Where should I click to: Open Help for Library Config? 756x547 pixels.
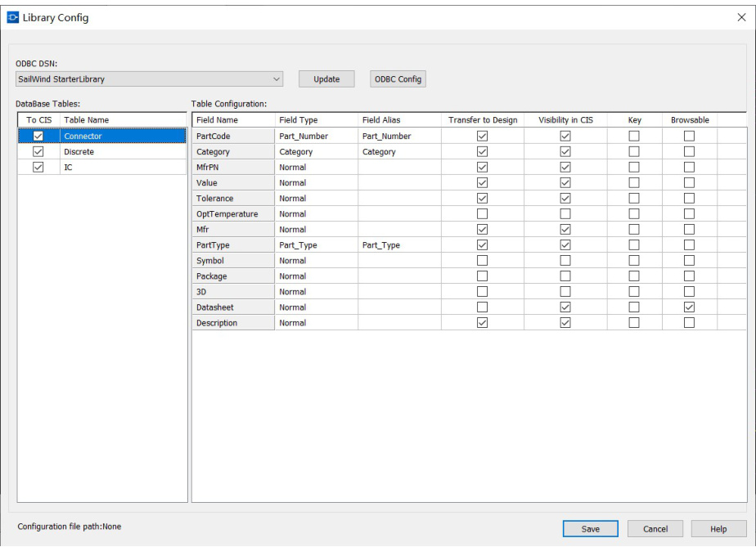[719, 529]
